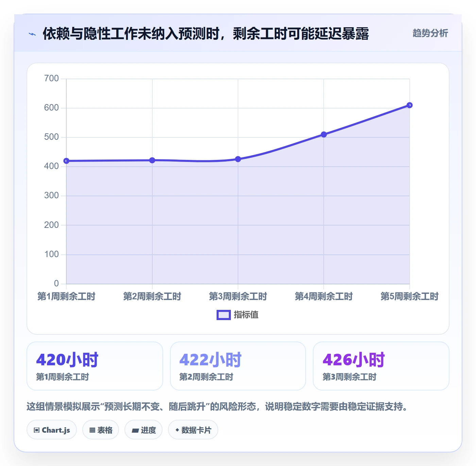Click the bar icon in the 进度 chip
This screenshot has width=476, height=466.
click(x=135, y=431)
